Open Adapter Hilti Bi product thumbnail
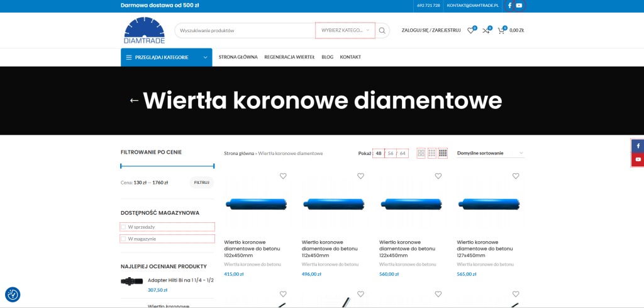The image size is (644, 308). point(132,282)
